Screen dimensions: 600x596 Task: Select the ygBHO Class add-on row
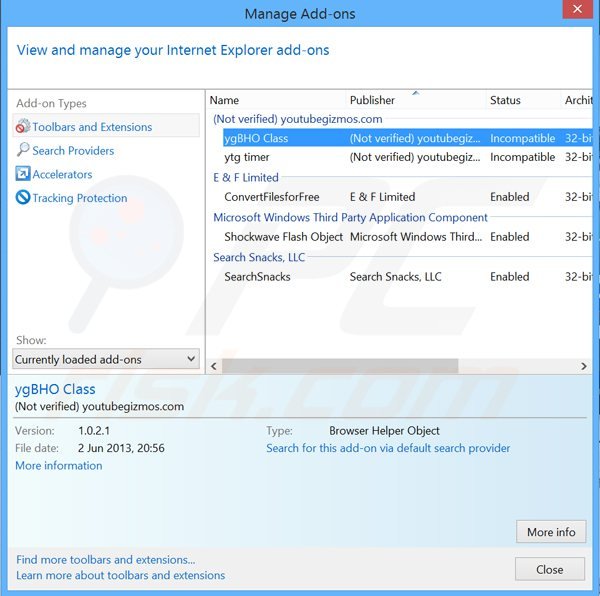click(x=407, y=138)
